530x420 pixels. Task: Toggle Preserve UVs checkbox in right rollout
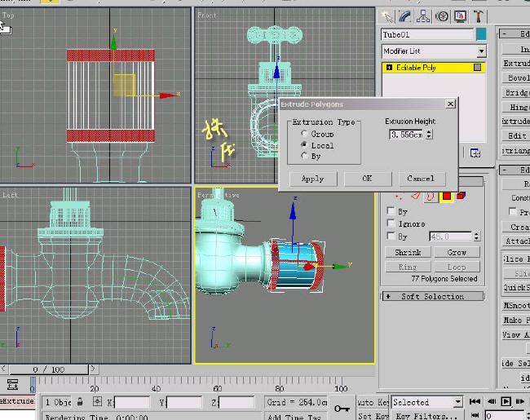pos(512,211)
